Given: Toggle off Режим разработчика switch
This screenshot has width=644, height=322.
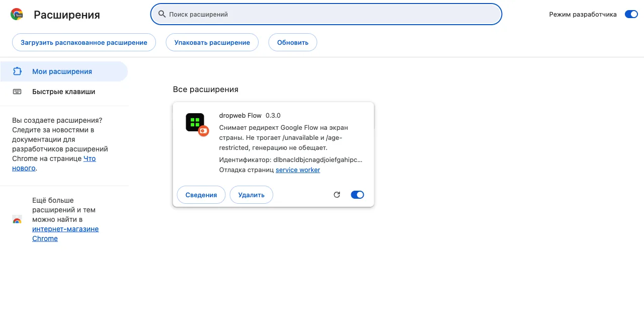Looking at the screenshot, I should coord(631,14).
